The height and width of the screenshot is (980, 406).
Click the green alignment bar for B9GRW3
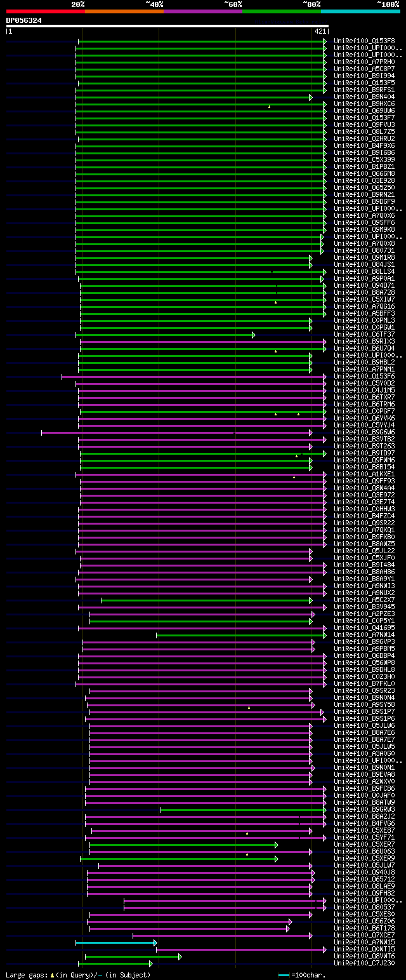(x=244, y=810)
